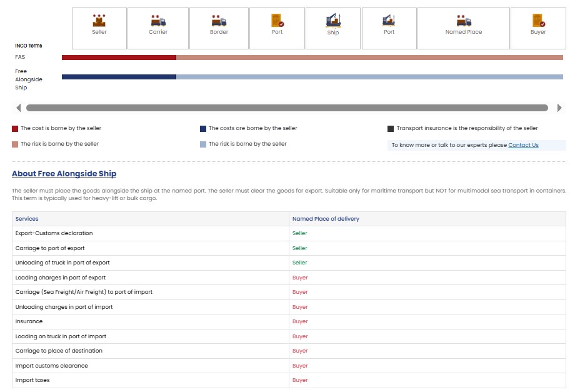Viewport: 580px width, 392px height.
Task: Click the black transport insurance swatch
Action: click(391, 129)
